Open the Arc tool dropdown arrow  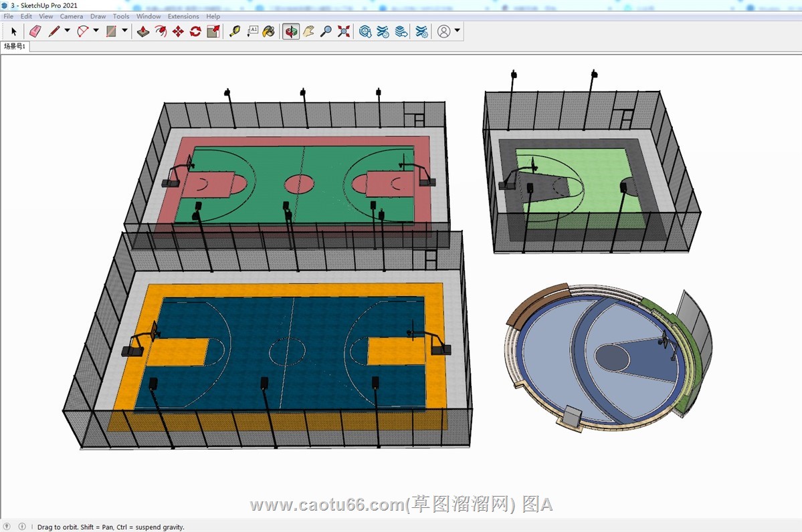point(96,31)
